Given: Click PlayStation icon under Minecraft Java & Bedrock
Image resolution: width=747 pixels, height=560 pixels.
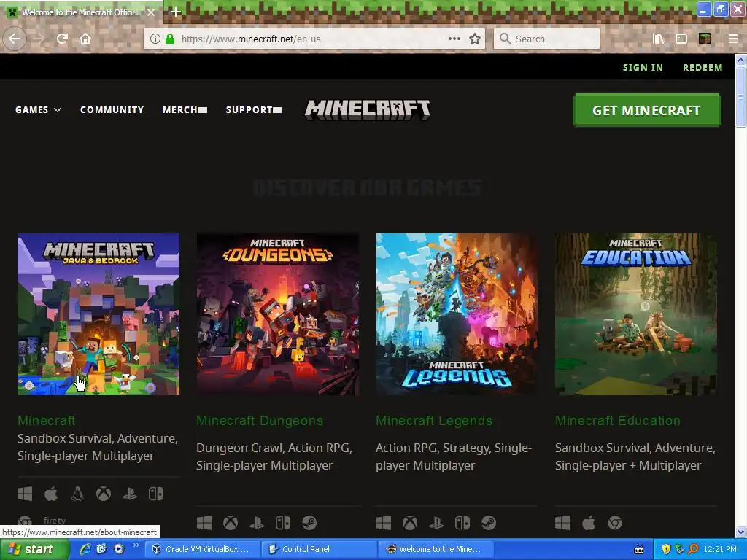Looking at the screenshot, I should 130,494.
